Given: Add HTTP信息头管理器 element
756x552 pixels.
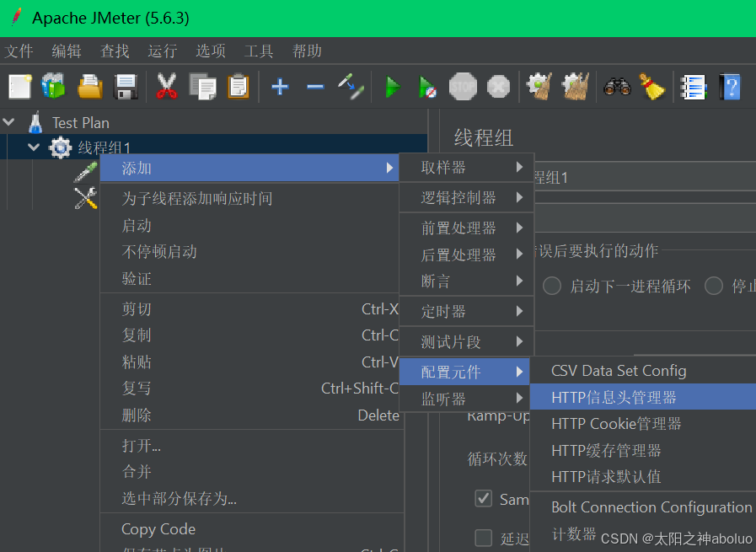Looking at the screenshot, I should tap(643, 397).
